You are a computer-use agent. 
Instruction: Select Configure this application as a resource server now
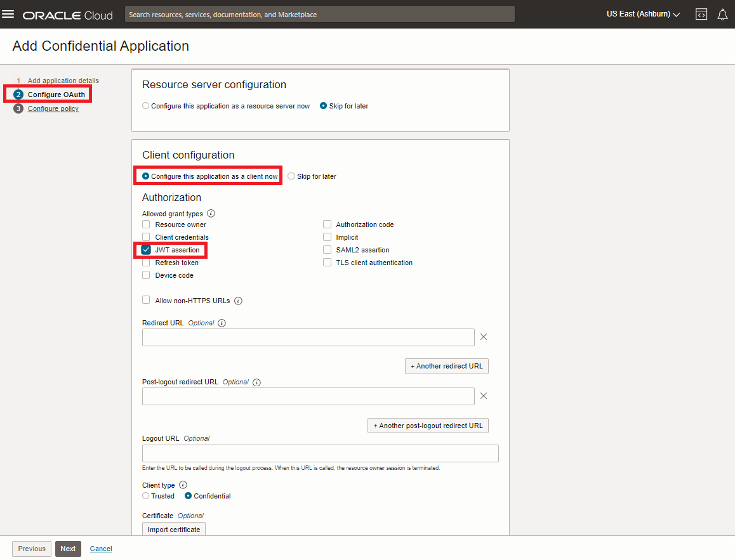145,106
